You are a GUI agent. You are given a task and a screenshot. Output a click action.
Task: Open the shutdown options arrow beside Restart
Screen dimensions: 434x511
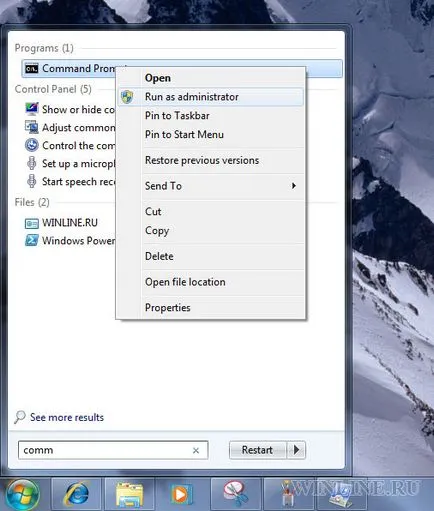pos(296,450)
